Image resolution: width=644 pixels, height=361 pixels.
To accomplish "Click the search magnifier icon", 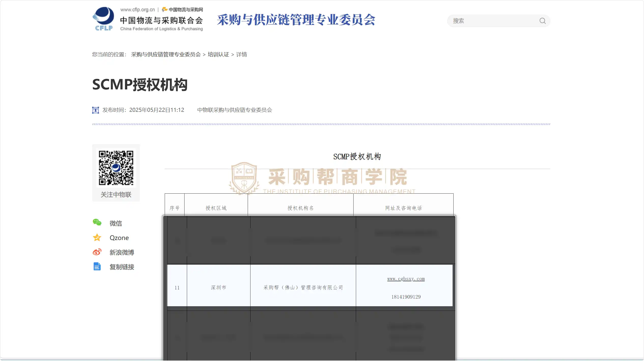I will [x=542, y=21].
